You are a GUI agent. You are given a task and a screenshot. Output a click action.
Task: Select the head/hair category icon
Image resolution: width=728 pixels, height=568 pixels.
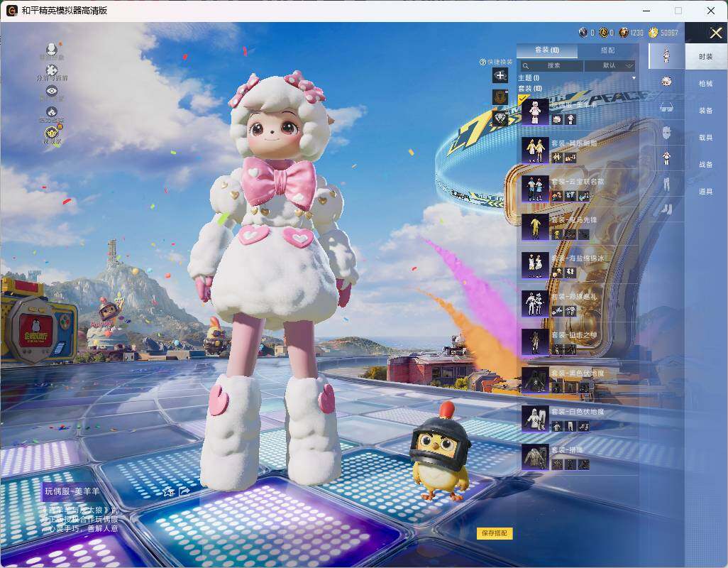pos(666,82)
